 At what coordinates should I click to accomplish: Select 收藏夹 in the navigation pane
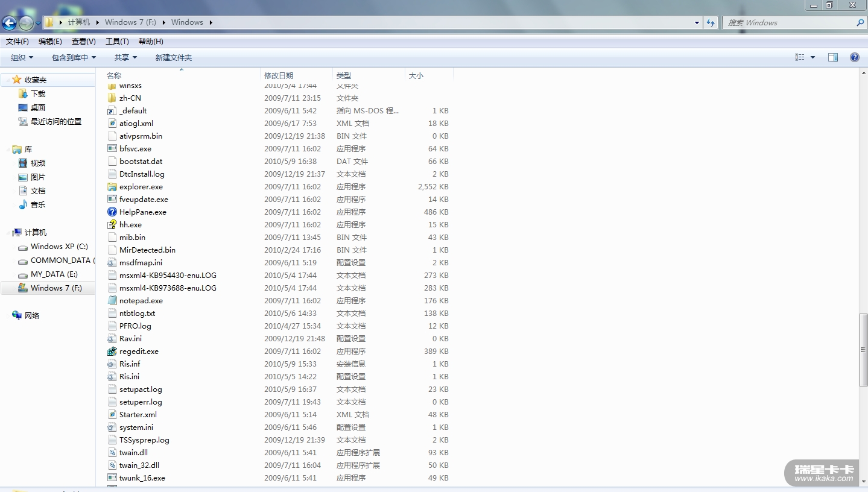(x=36, y=80)
